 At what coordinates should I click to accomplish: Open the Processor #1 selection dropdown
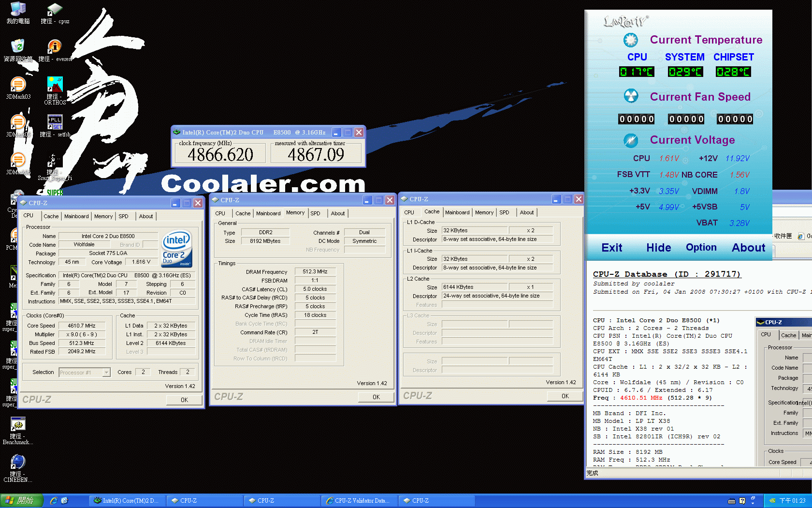point(85,372)
